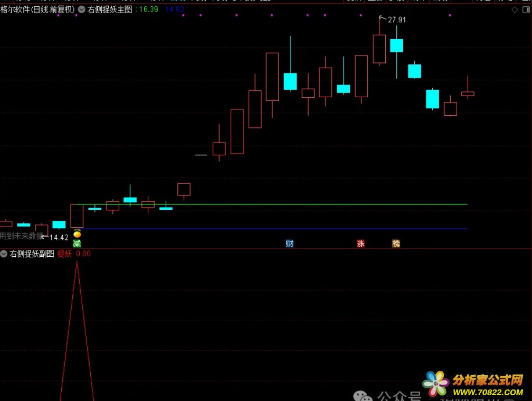
Task: Click the 27.91 high price label
Action: (397, 20)
